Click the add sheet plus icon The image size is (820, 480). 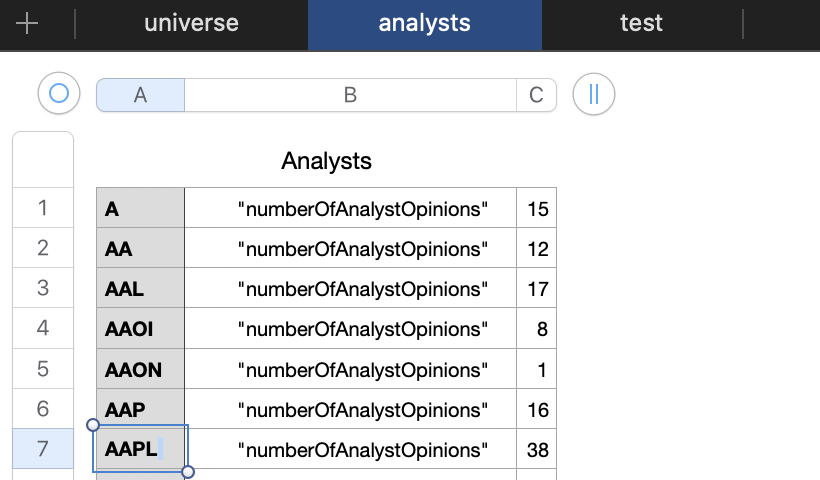tap(27, 24)
